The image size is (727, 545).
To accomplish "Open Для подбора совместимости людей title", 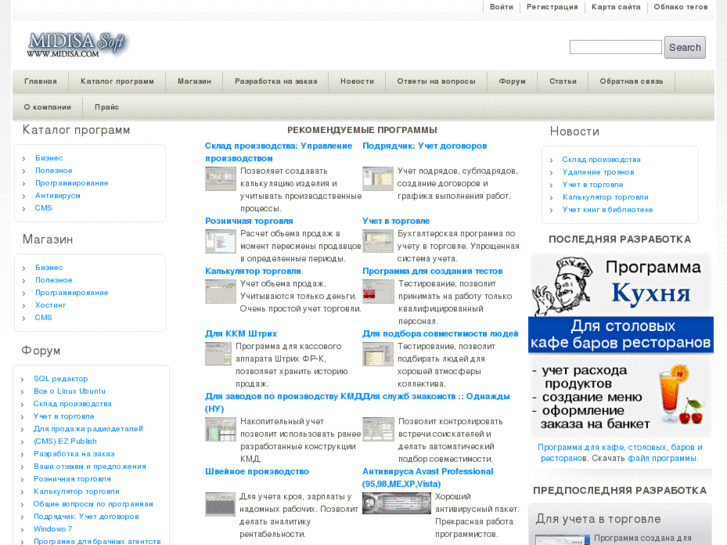I will point(440,334).
